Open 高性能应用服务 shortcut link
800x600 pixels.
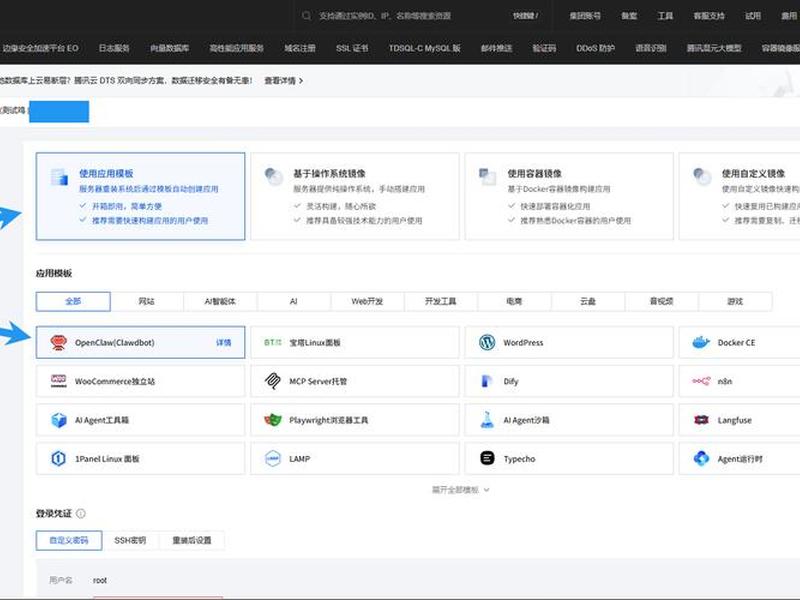pos(236,48)
